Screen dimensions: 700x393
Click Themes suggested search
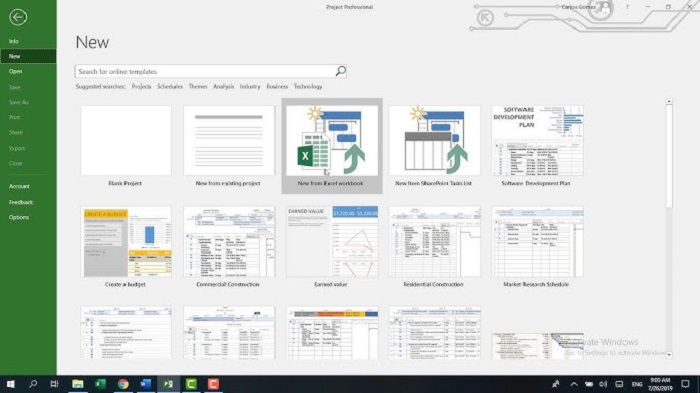198,87
